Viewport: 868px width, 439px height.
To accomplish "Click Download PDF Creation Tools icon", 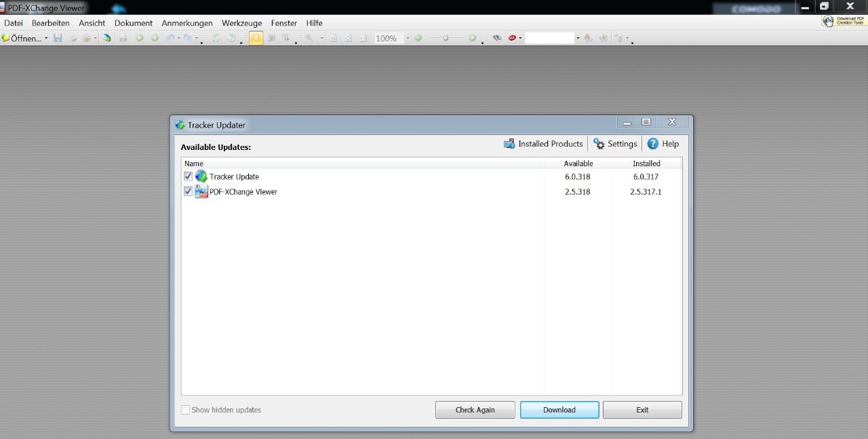I will pyautogui.click(x=844, y=21).
